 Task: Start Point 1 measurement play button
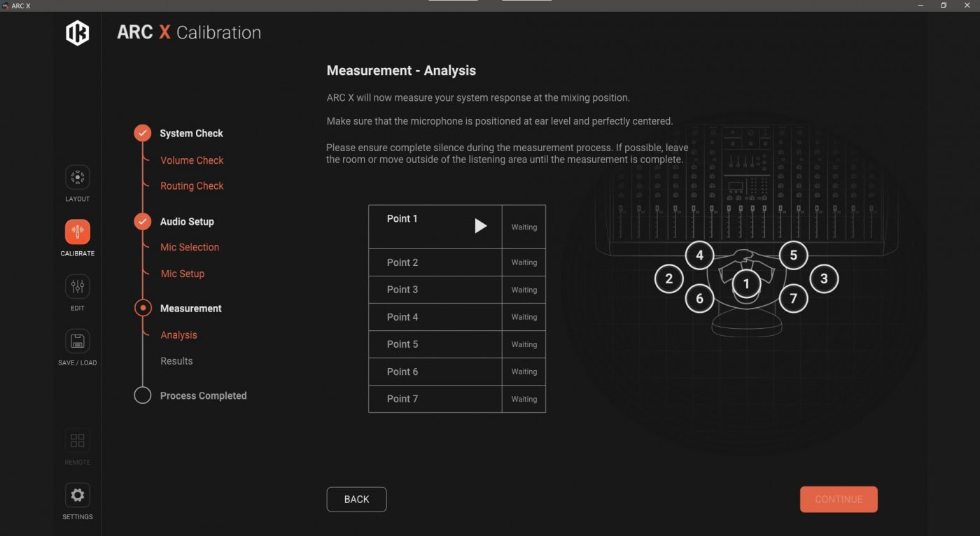(x=480, y=226)
